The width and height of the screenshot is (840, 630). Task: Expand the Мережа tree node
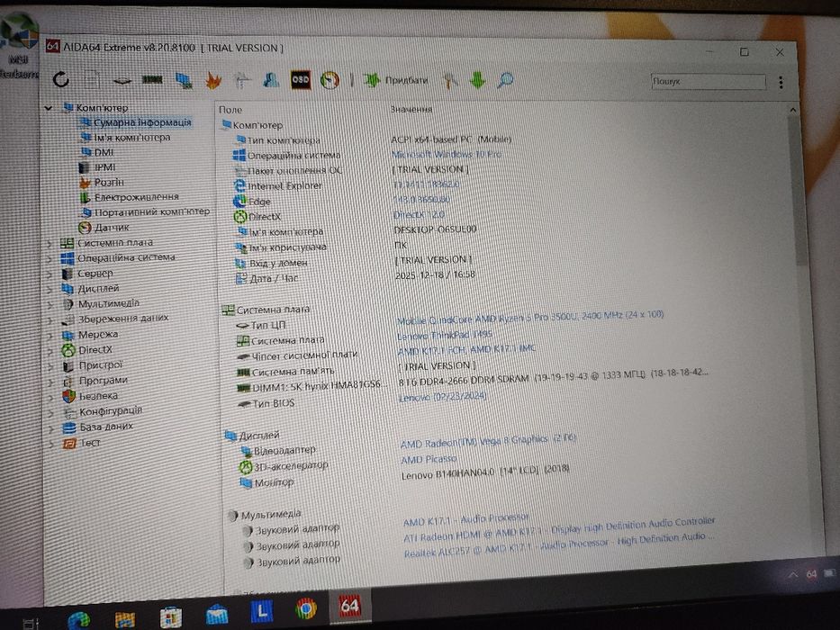point(50,336)
